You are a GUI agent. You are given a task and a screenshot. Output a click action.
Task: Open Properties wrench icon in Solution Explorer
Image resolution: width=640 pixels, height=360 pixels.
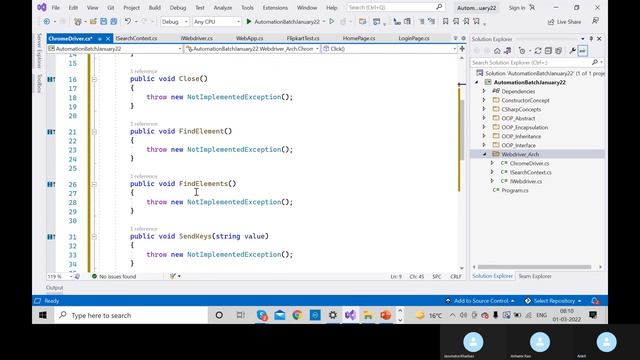(x=572, y=51)
